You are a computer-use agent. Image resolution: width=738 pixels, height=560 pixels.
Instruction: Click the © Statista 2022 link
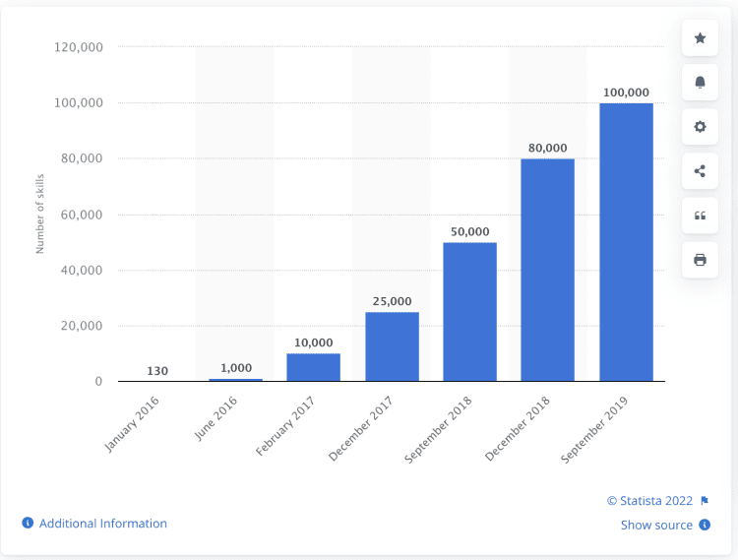pos(649,501)
